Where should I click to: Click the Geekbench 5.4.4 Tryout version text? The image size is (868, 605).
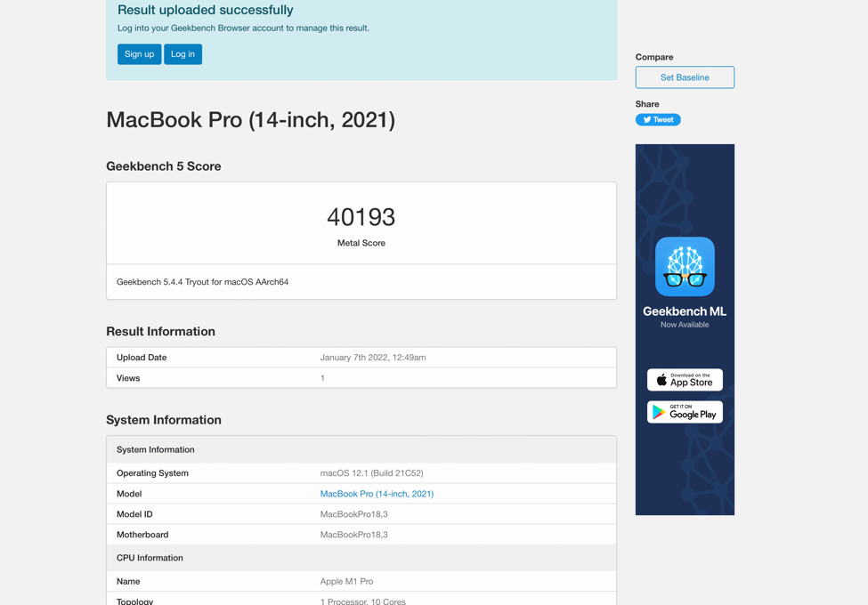coord(203,282)
